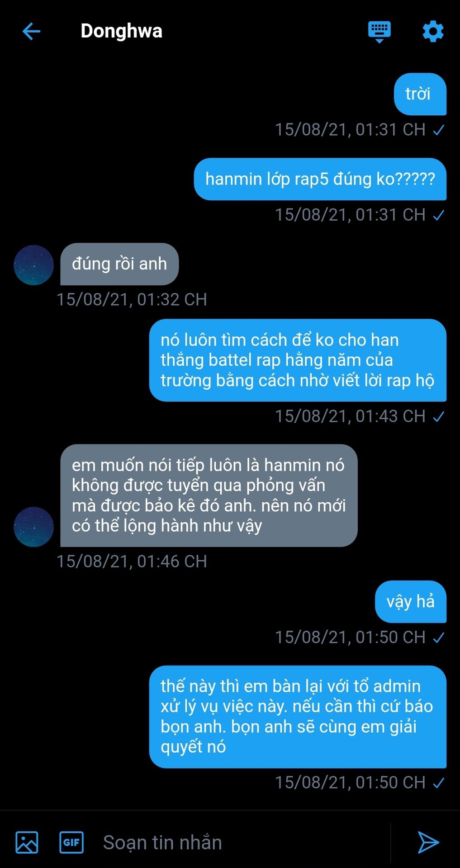Open the Donghwa conversation title
460x868 pixels.
coord(121,31)
